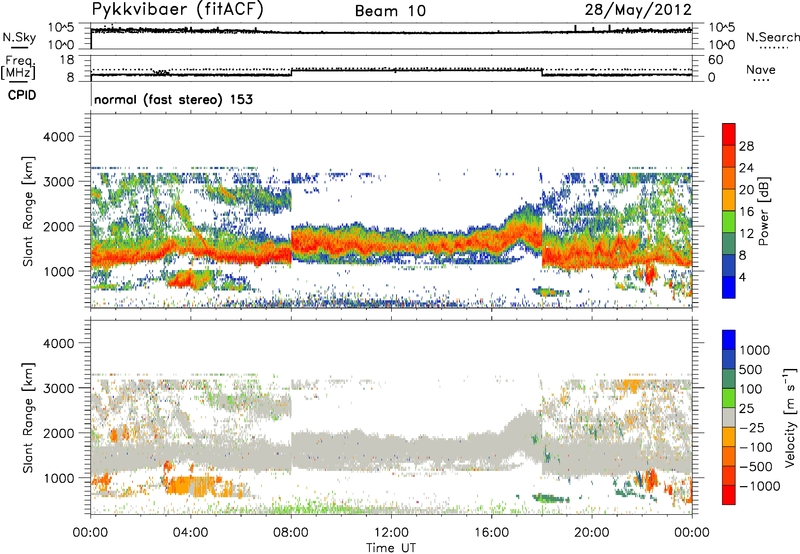Click the "Freq. [MHz]" axis label
Image resolution: width=800 pixels, height=554 pixels.
point(19,67)
